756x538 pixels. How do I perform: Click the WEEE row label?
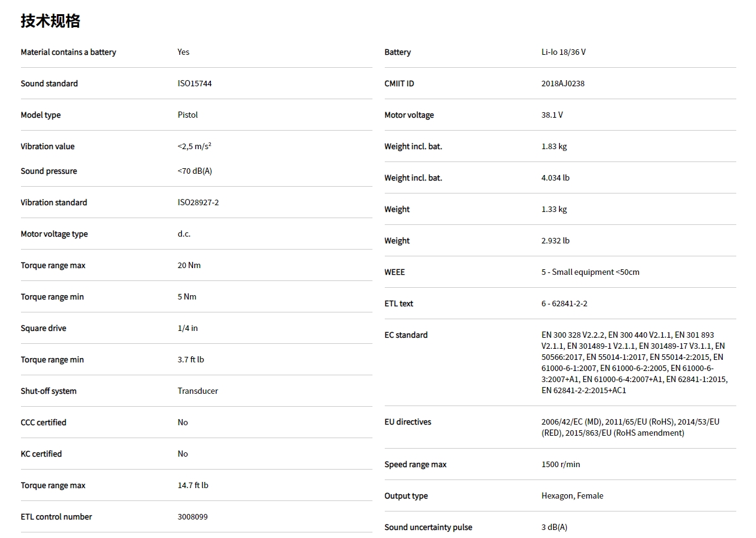tap(395, 272)
